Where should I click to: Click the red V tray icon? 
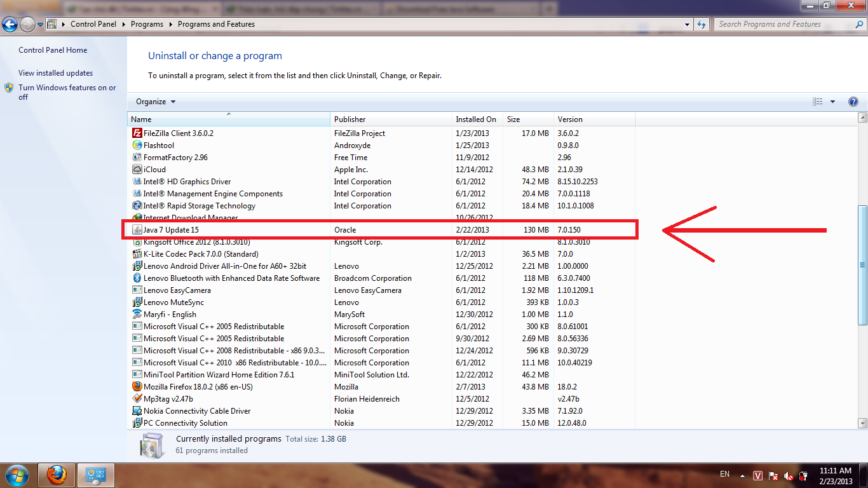(758, 475)
